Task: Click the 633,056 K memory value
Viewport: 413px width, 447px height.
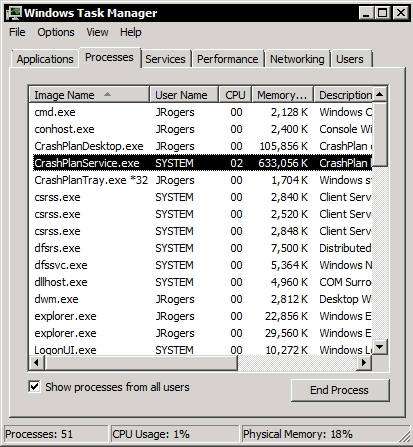Action: (x=283, y=163)
